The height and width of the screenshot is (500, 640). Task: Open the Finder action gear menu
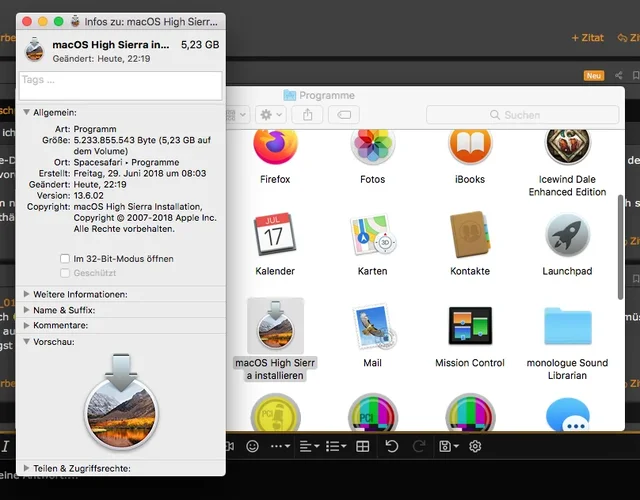click(x=271, y=115)
